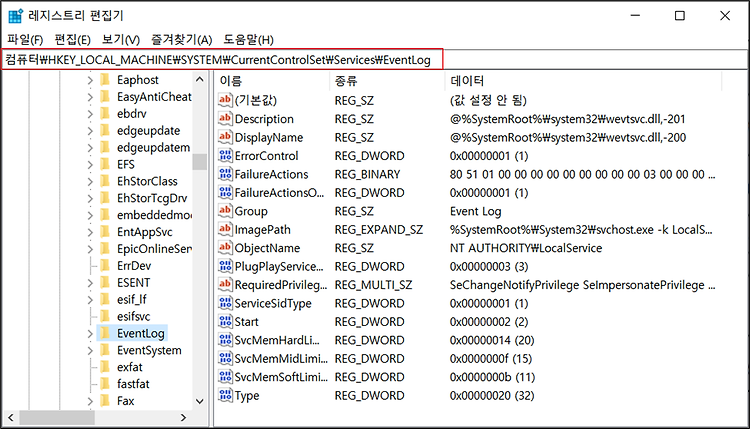
Task: Select the EasyAntiCheat folder icon
Action: point(105,97)
